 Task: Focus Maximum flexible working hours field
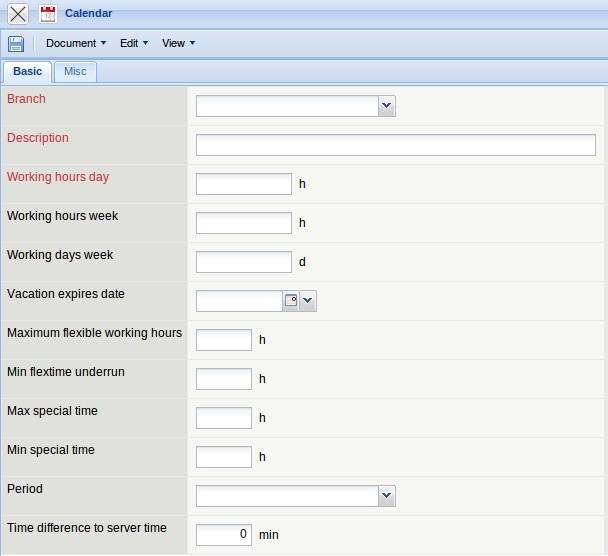(x=223, y=340)
